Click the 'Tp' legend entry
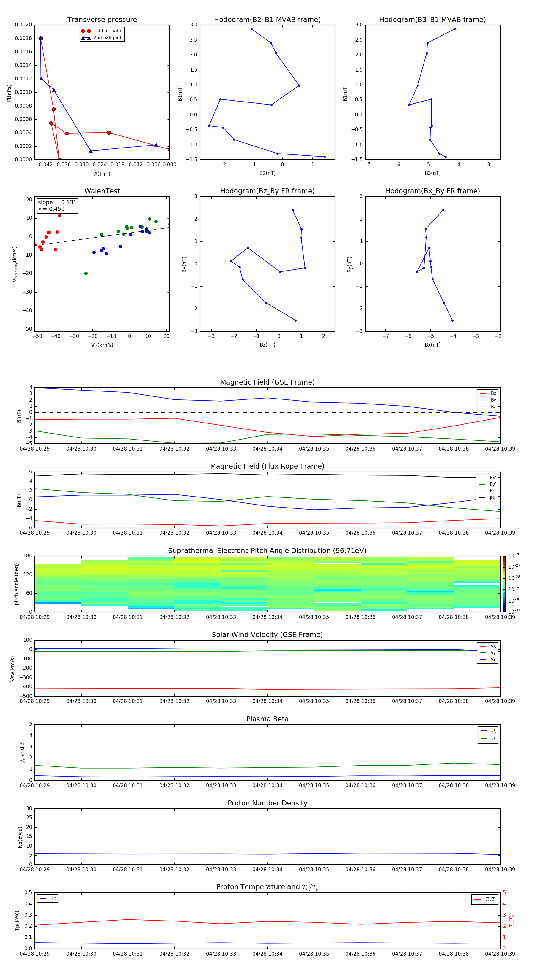 pos(48,899)
